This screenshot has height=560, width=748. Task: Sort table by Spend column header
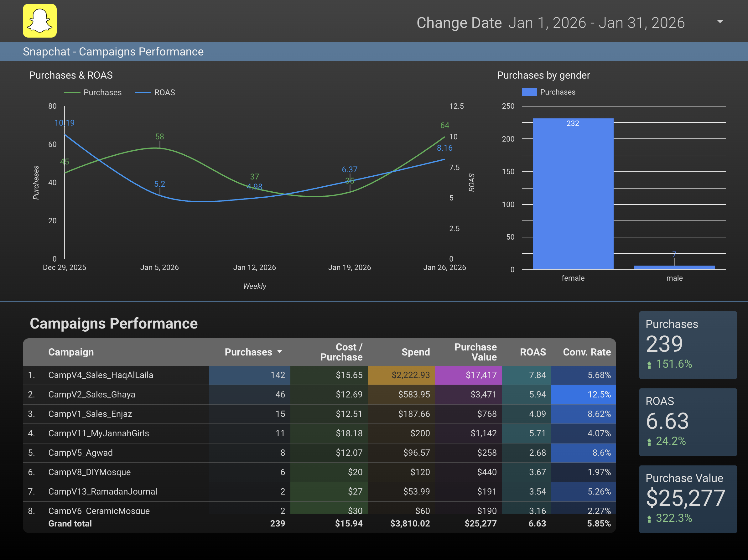click(x=415, y=352)
